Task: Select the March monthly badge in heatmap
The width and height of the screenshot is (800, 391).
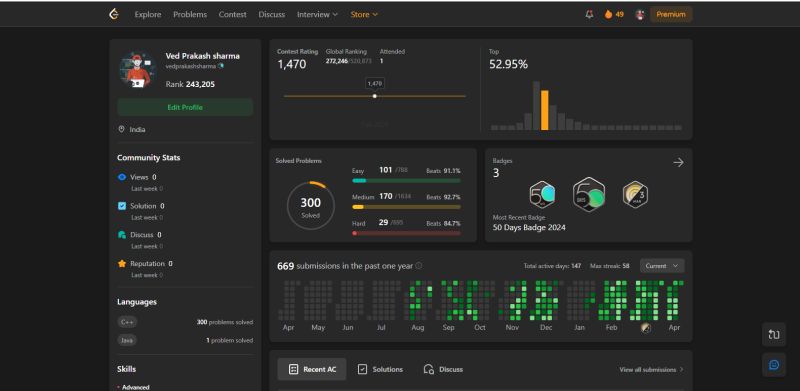Action: pos(645,328)
